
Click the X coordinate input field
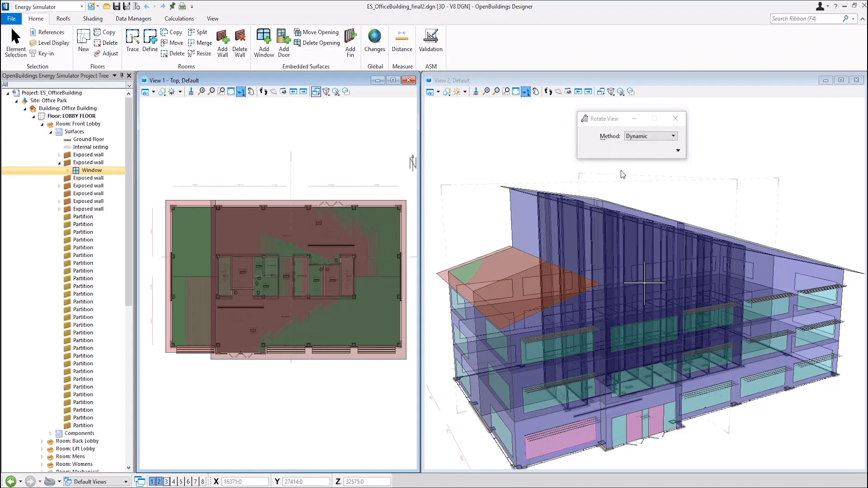[244, 481]
